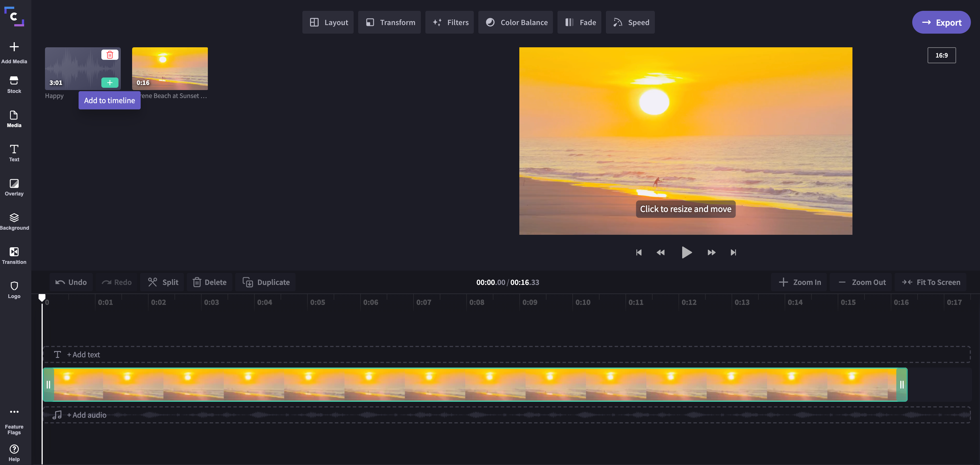Jump to 0:15 on the timeline ruler

coord(848,302)
